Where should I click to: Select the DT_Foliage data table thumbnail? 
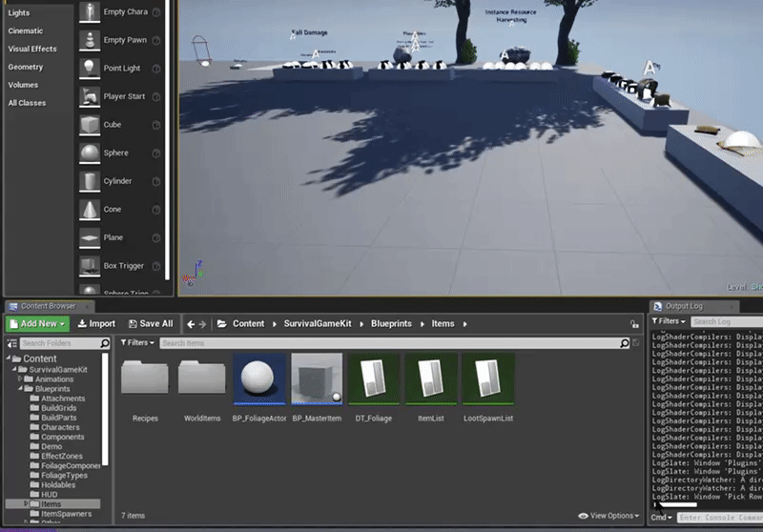(x=374, y=379)
